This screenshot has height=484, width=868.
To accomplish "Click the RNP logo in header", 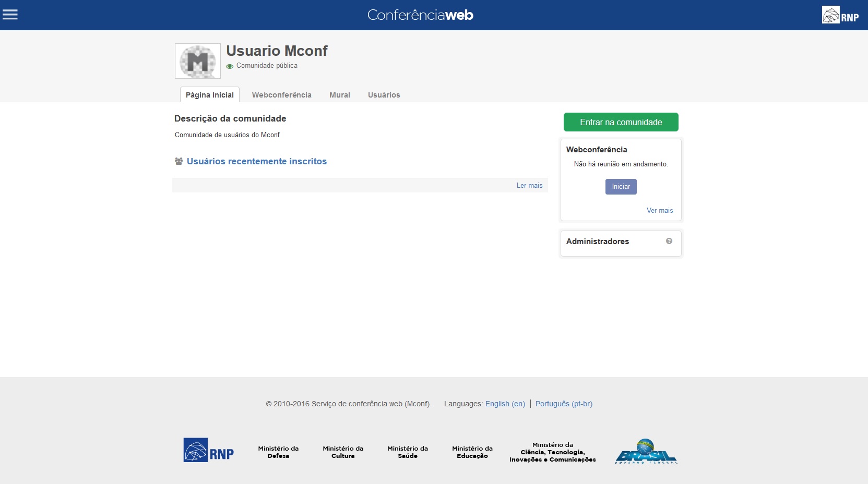I will click(840, 15).
